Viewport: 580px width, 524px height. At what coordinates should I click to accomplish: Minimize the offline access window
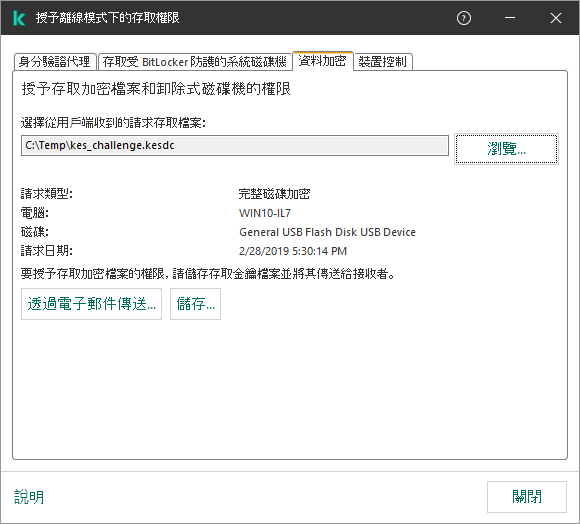[510, 18]
